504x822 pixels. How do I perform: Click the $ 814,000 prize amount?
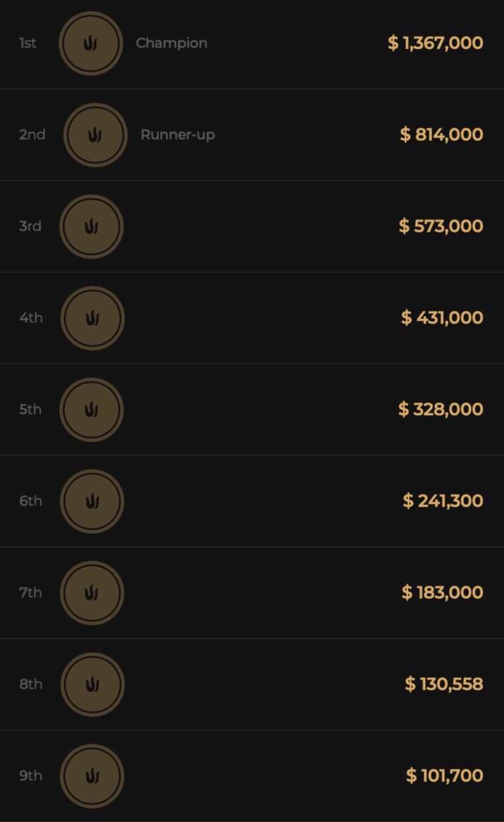pos(441,134)
